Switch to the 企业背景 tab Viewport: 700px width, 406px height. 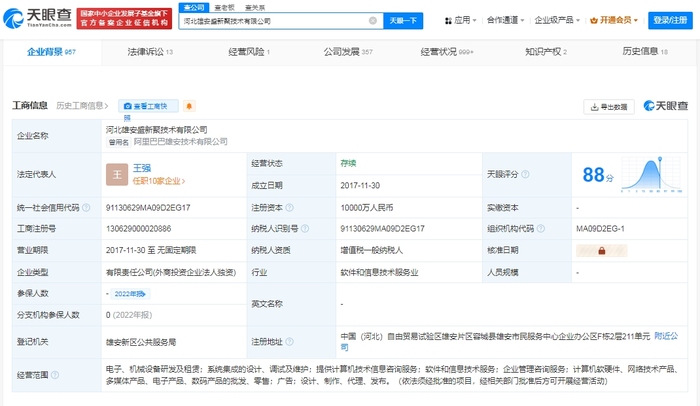(51, 52)
